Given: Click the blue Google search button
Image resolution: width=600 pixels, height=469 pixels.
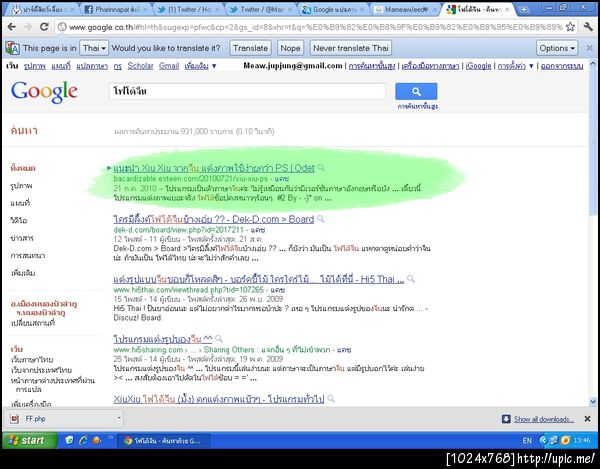Looking at the screenshot, I should coord(416,91).
